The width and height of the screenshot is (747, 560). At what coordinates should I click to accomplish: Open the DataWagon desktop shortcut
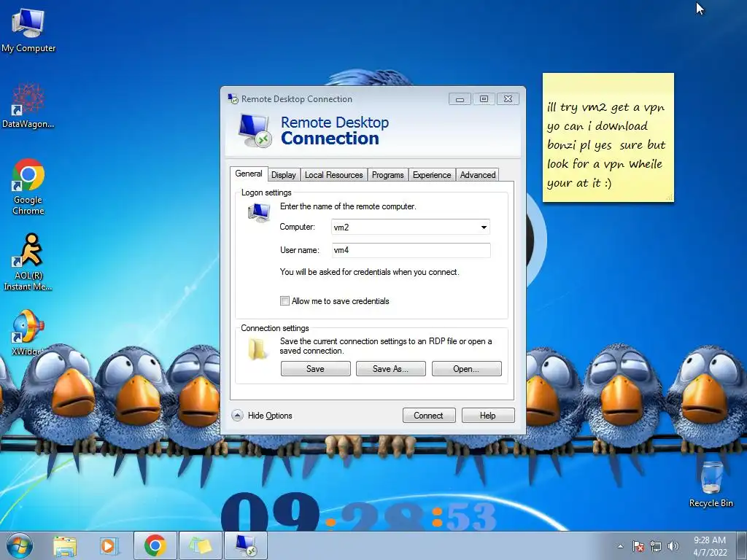28,106
